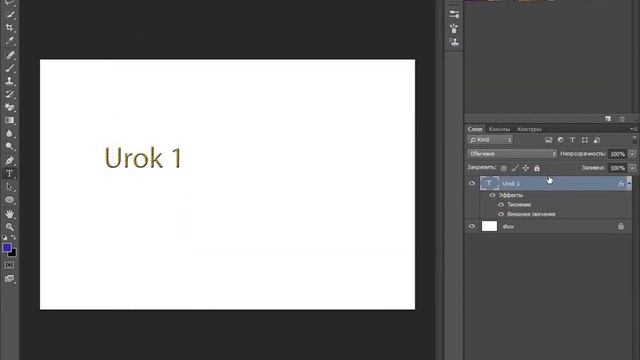Select the Blur tool
The height and width of the screenshot is (360, 640).
[10, 133]
